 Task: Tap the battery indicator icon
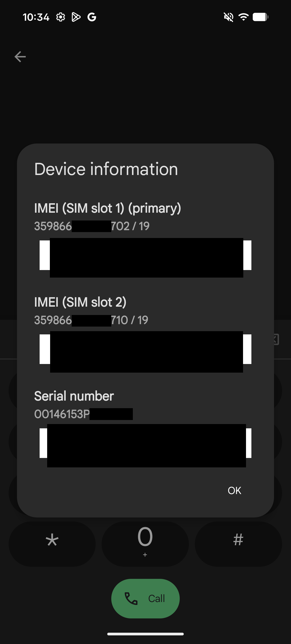pos(260,17)
